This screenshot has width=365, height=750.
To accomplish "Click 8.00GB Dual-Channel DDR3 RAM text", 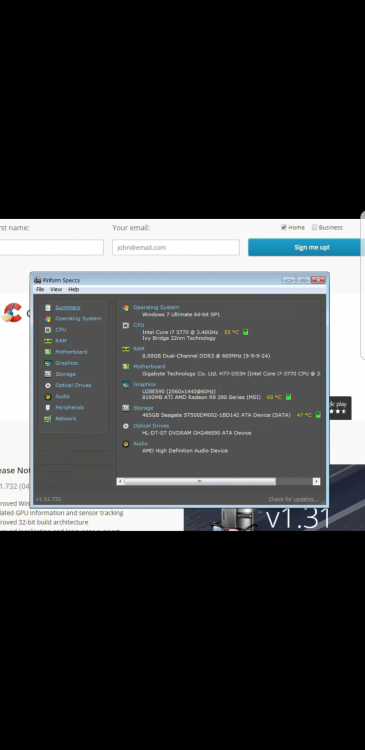I will coord(206,356).
